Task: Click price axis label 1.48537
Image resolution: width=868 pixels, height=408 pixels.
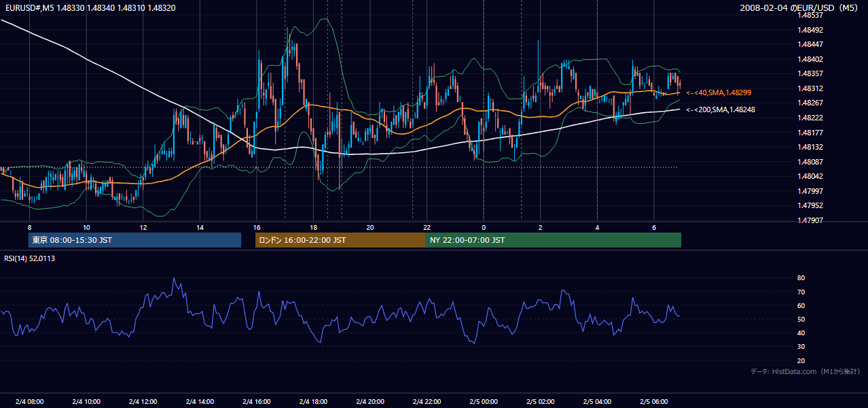Action: coord(810,15)
